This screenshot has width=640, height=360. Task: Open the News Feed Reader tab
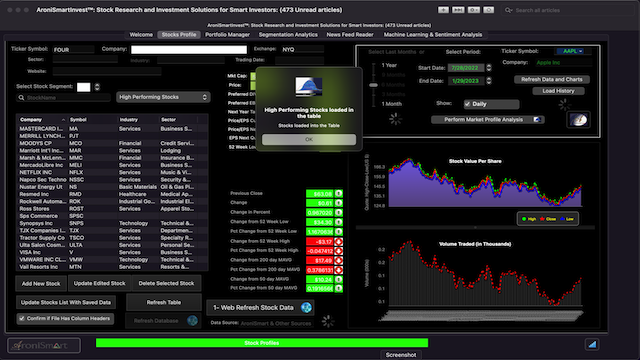tap(350, 35)
